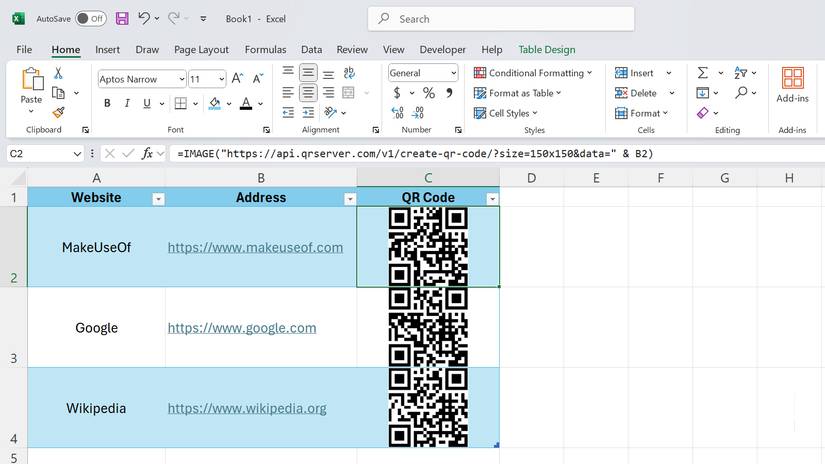Click the Decrease Decimal icon
Image resolution: width=825 pixels, height=464 pixels.
(418, 113)
